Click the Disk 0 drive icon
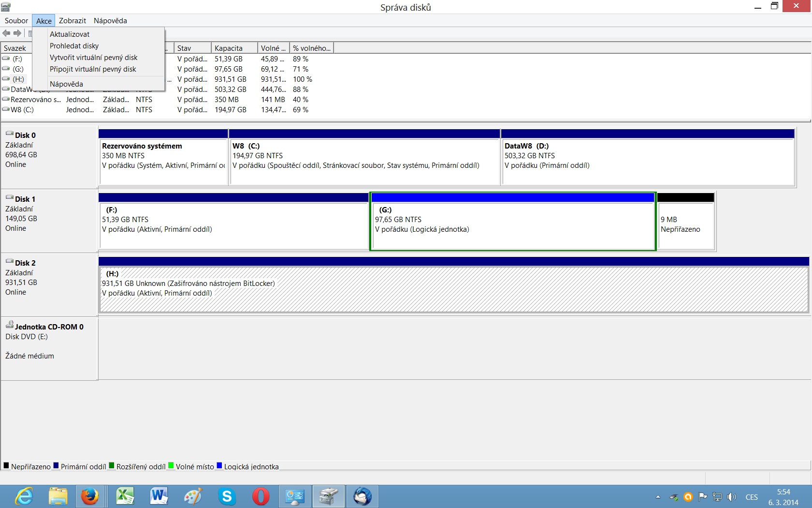This screenshot has height=508, width=812. (10, 134)
